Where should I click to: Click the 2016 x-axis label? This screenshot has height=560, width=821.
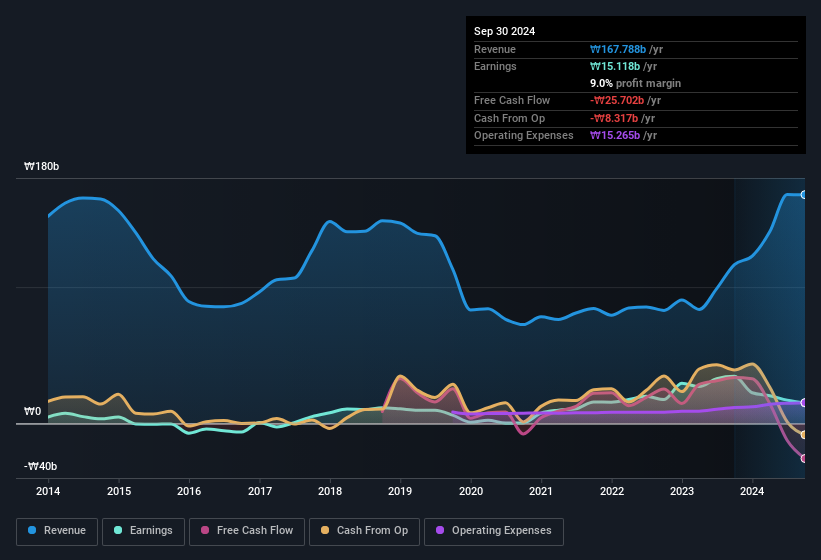189,491
